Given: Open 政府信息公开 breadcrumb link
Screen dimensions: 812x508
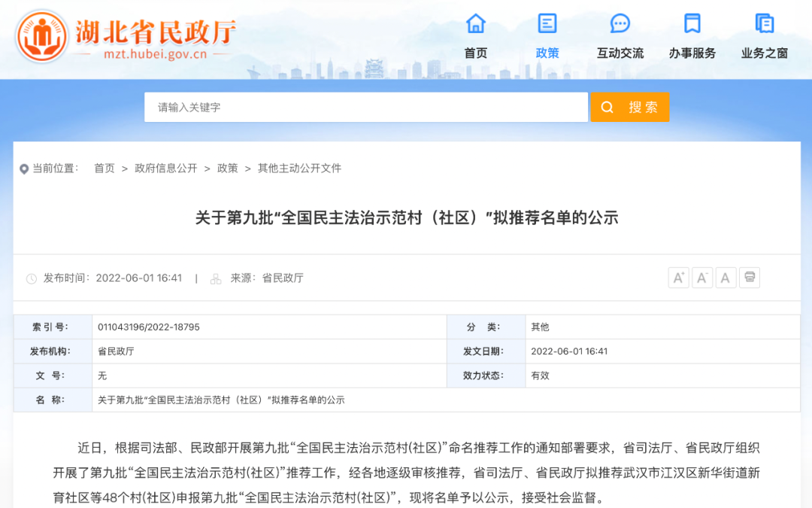Looking at the screenshot, I should [166, 169].
